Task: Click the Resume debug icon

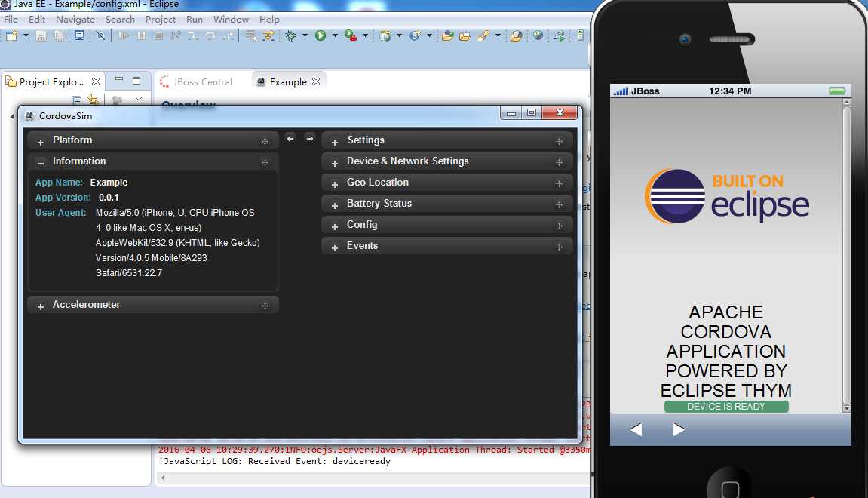Action: coord(124,36)
